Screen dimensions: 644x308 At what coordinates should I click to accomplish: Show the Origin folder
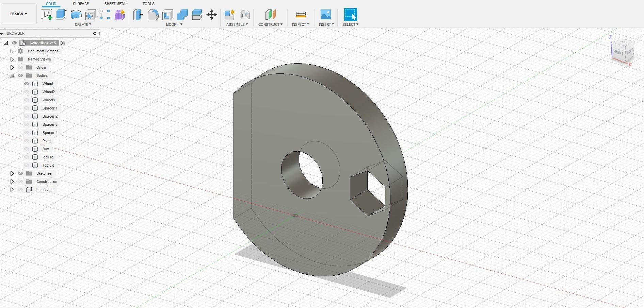20,67
